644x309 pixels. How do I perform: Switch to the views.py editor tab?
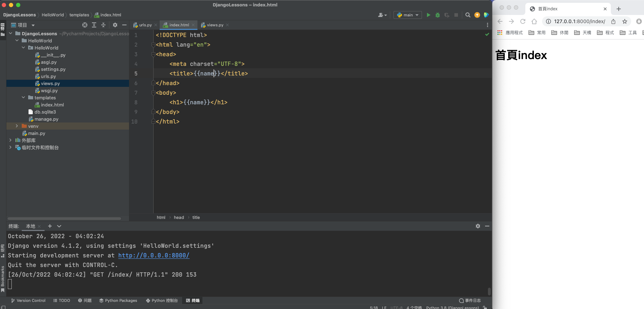[x=215, y=25]
